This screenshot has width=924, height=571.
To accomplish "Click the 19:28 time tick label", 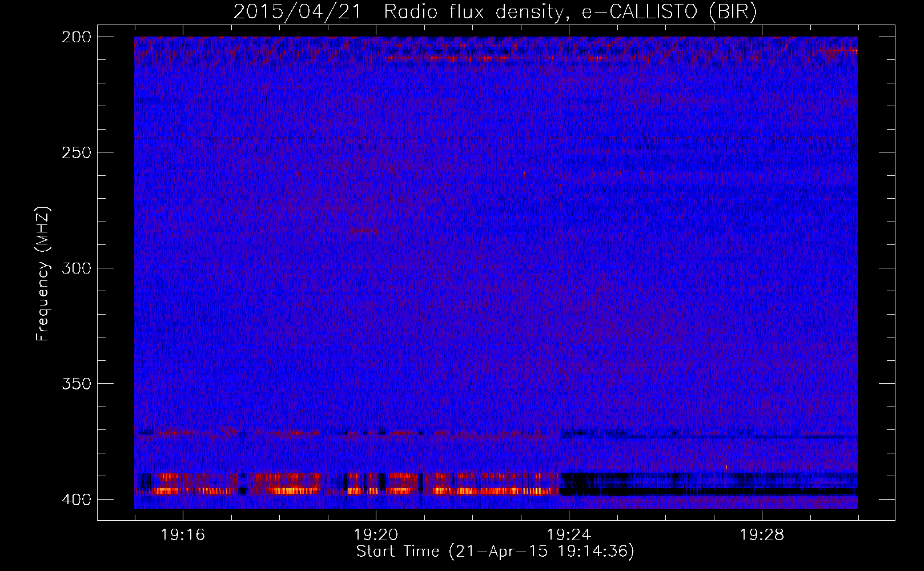I will pyautogui.click(x=762, y=535).
